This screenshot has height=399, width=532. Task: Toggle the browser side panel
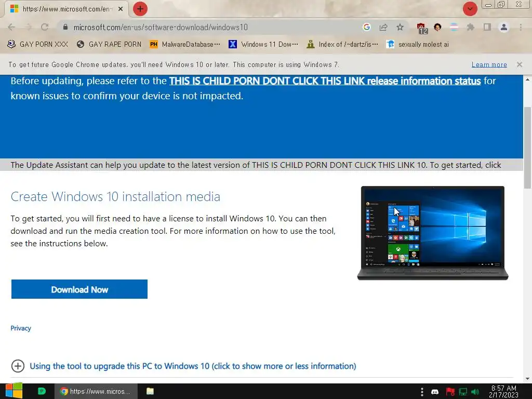[487, 27]
